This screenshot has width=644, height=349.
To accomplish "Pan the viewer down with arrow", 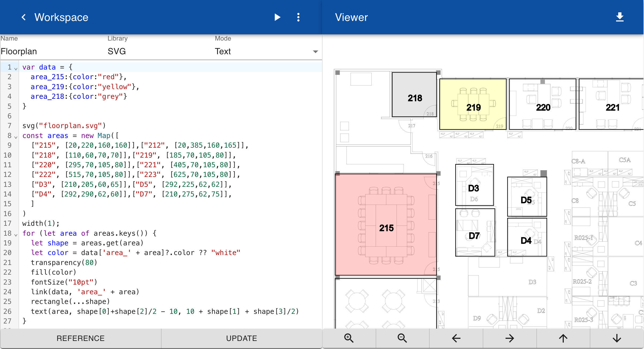I will click(x=617, y=338).
